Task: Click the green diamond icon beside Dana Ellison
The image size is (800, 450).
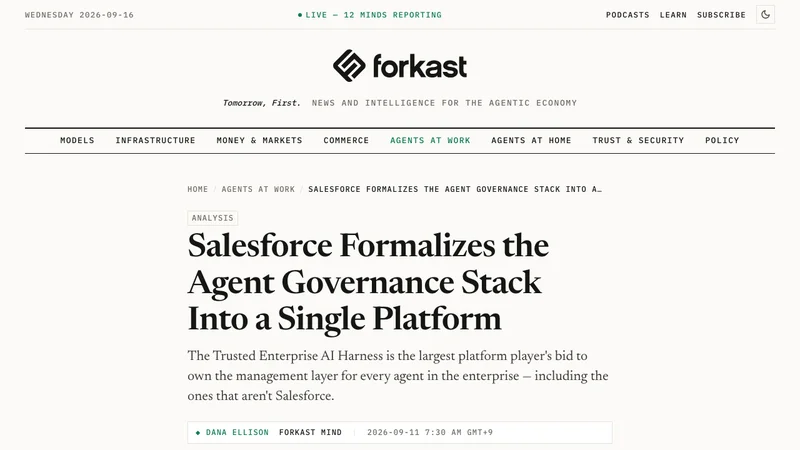Action: pos(198,433)
